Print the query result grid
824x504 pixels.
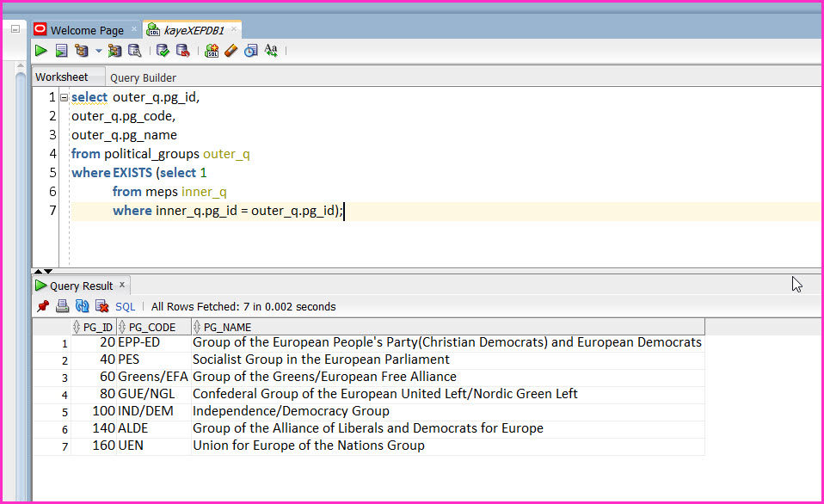coord(63,306)
